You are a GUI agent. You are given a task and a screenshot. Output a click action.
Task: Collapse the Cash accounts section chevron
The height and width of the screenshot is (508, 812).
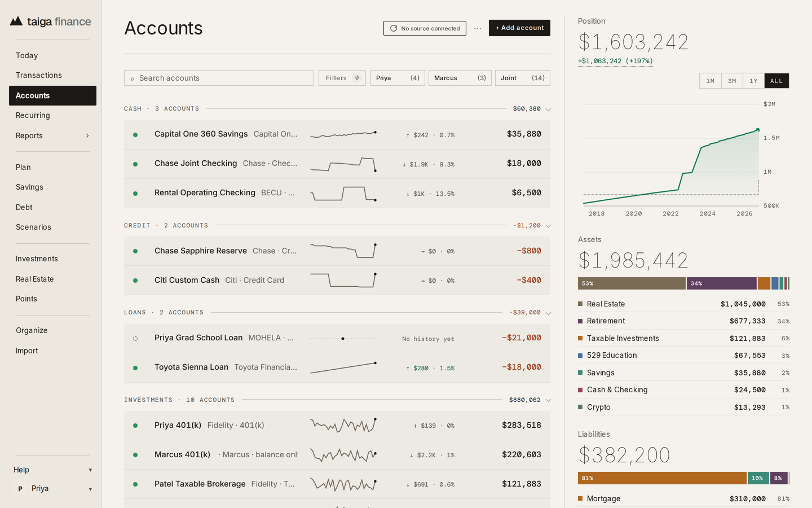pyautogui.click(x=548, y=110)
